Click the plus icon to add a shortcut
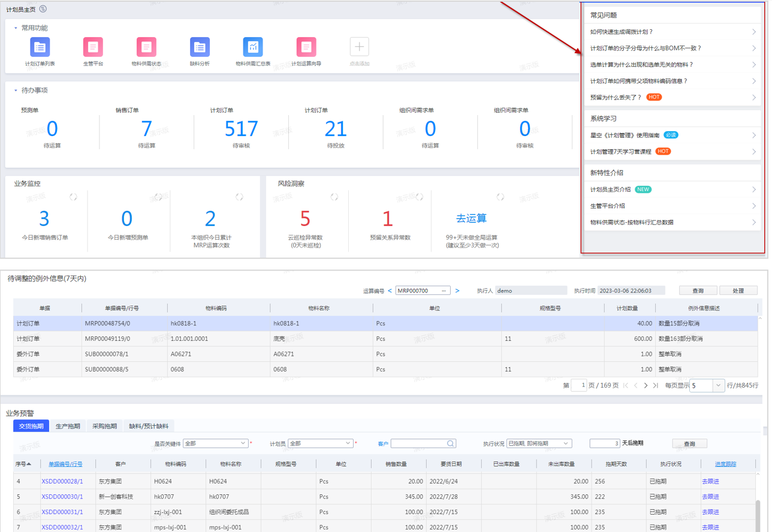The width and height of the screenshot is (772, 532). pos(359,47)
